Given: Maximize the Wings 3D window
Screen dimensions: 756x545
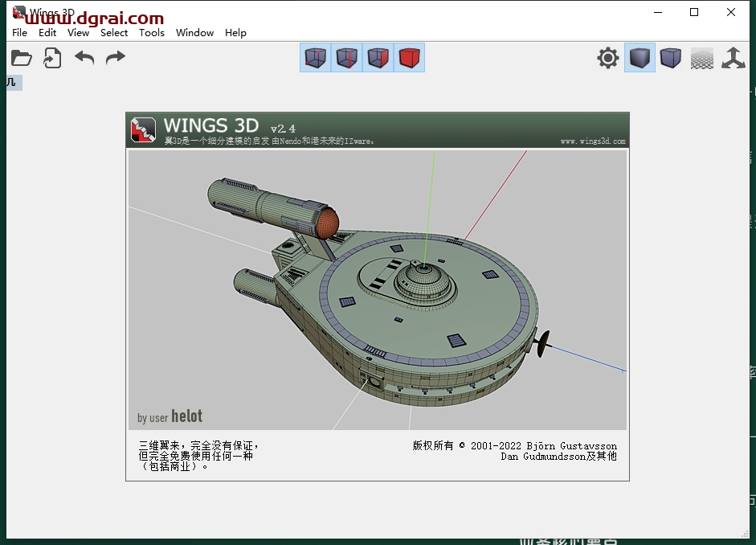Looking at the screenshot, I should [694, 12].
